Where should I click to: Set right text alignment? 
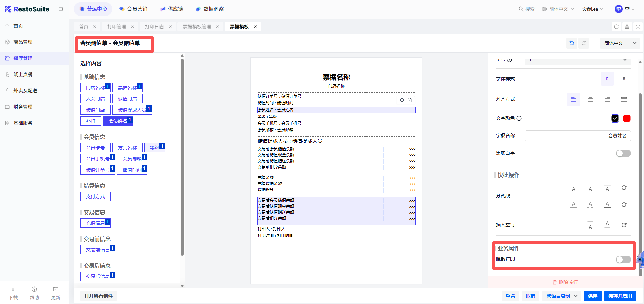tap(607, 99)
